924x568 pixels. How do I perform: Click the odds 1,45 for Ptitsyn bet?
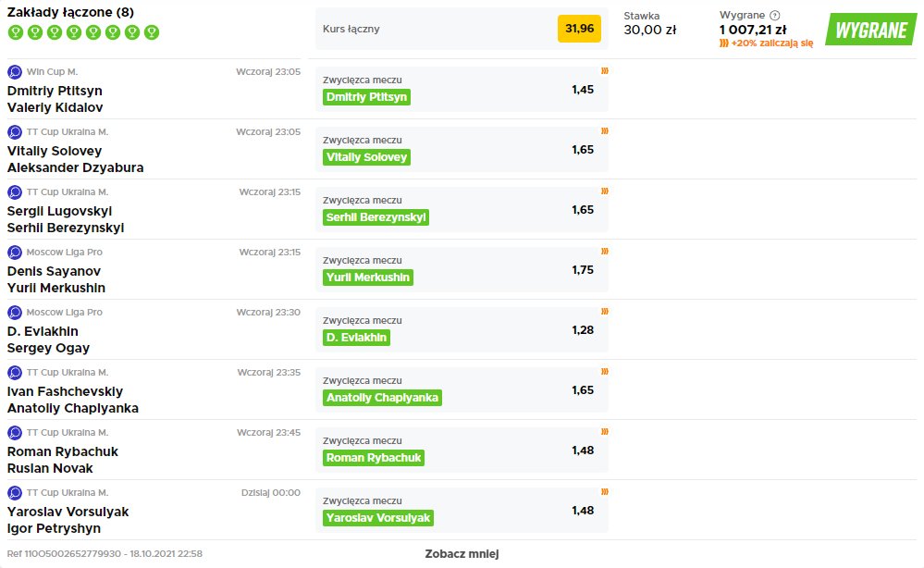[583, 90]
